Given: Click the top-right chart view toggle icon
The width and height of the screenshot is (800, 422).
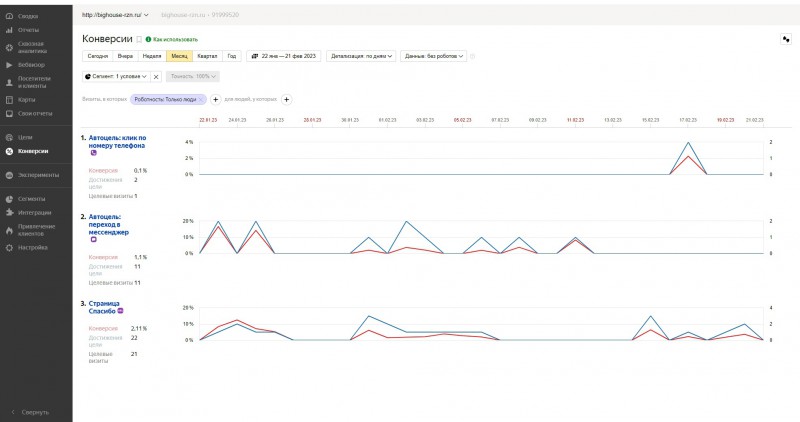Looking at the screenshot, I should click(786, 39).
